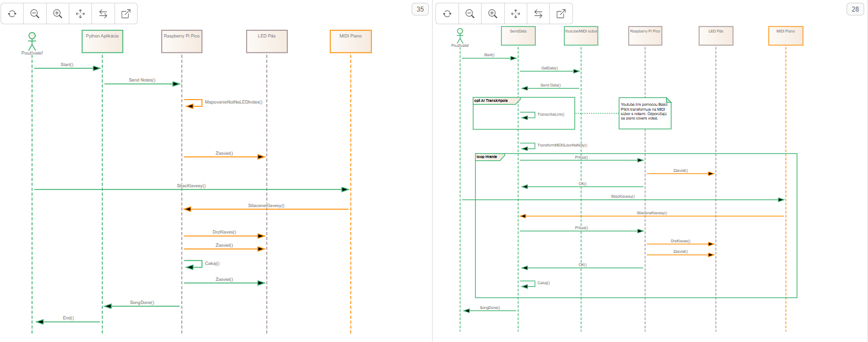Click the badge labeled 35

420,9
